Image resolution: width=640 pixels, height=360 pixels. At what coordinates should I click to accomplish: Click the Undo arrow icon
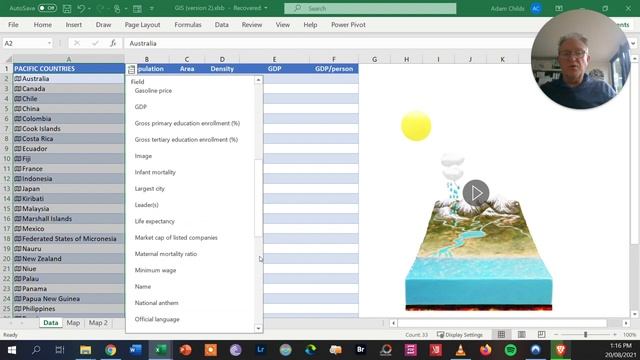pyautogui.click(x=81, y=8)
